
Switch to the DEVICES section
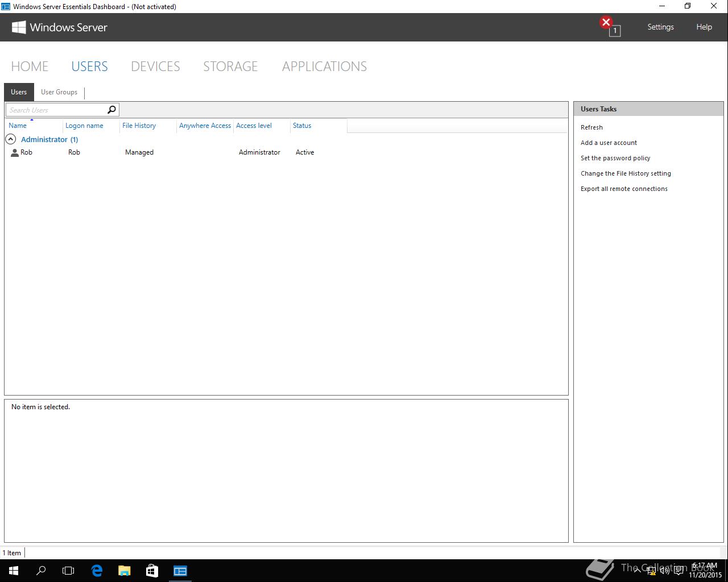[155, 66]
